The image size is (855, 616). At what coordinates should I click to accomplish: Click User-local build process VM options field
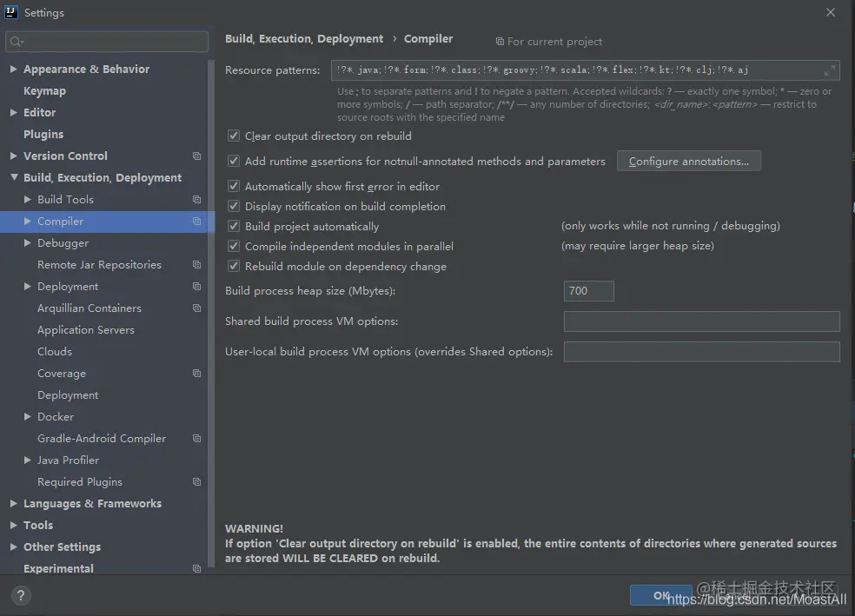click(702, 352)
